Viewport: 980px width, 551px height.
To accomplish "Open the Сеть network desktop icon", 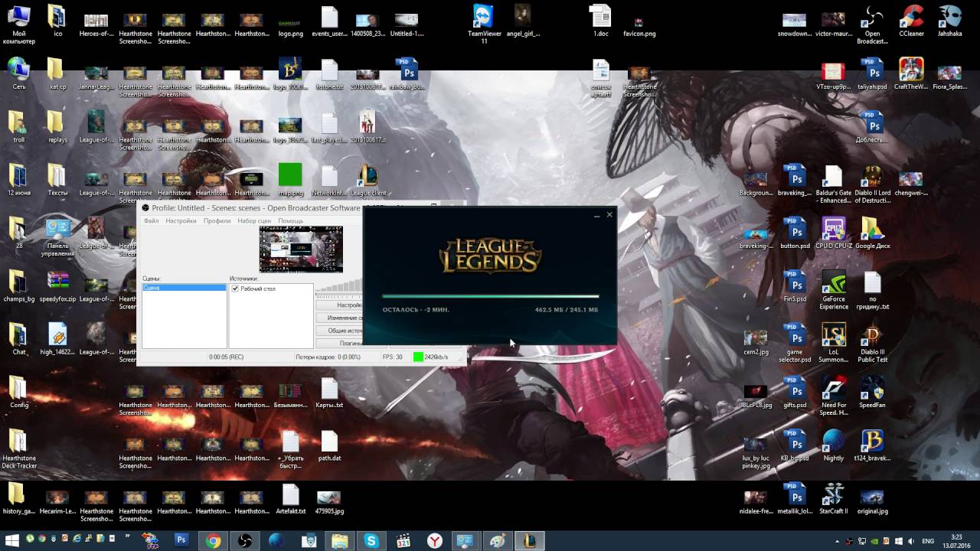I will point(18,73).
